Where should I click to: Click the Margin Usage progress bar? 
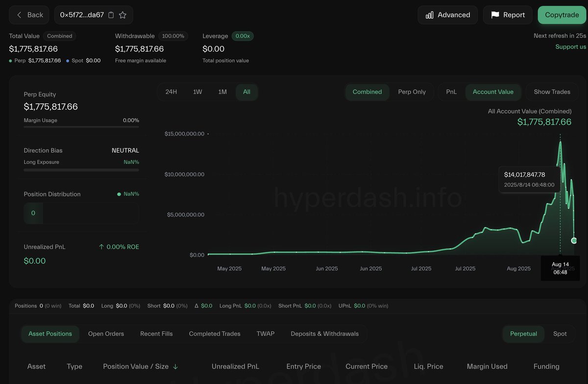tap(81, 127)
